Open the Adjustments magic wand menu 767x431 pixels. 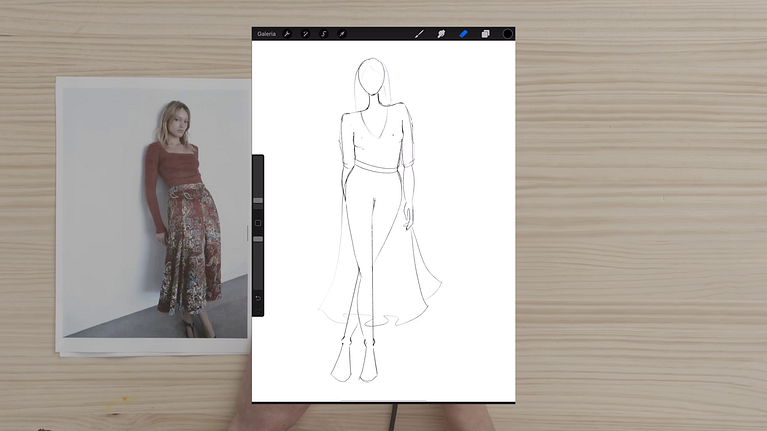(x=305, y=34)
